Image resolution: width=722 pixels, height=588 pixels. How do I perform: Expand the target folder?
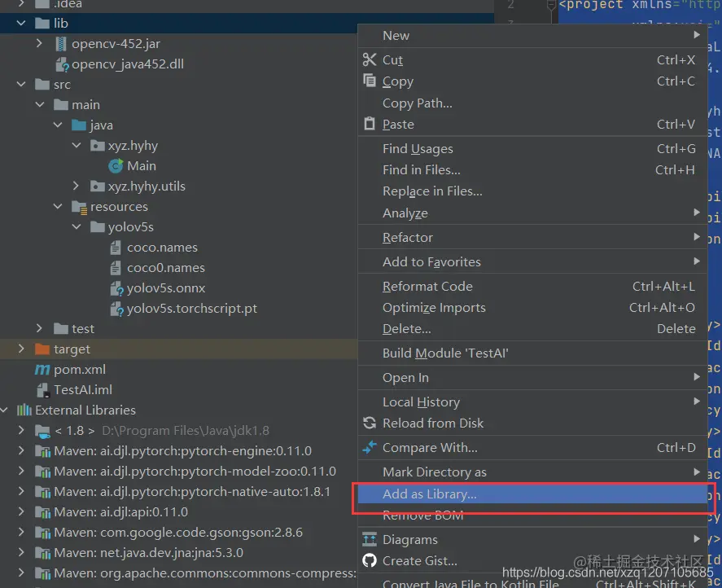coord(21,349)
